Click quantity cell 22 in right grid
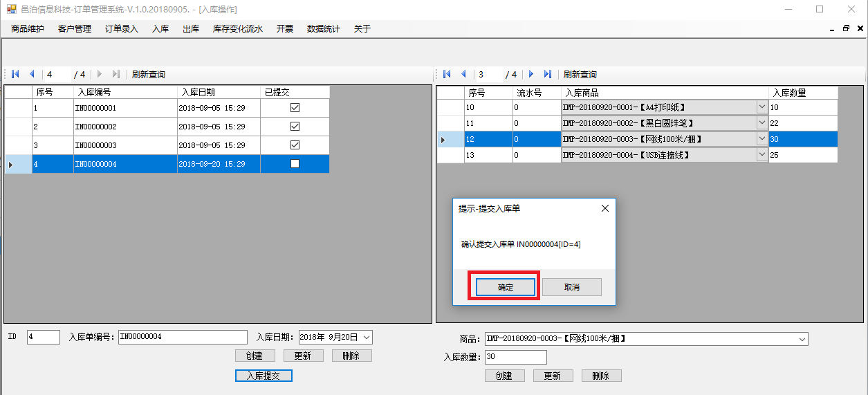 point(803,123)
